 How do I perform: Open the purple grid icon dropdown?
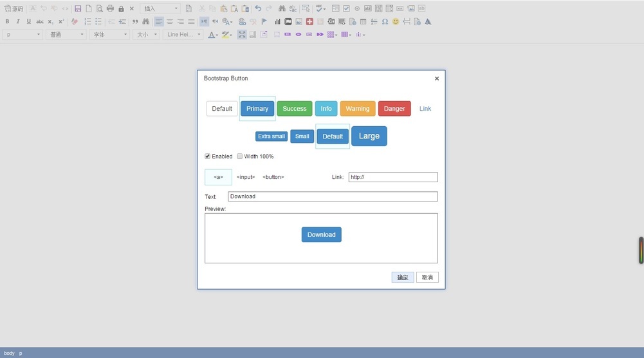[332, 35]
